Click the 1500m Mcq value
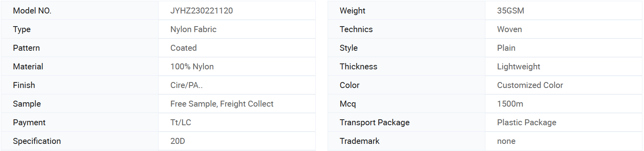 [x=510, y=104]
